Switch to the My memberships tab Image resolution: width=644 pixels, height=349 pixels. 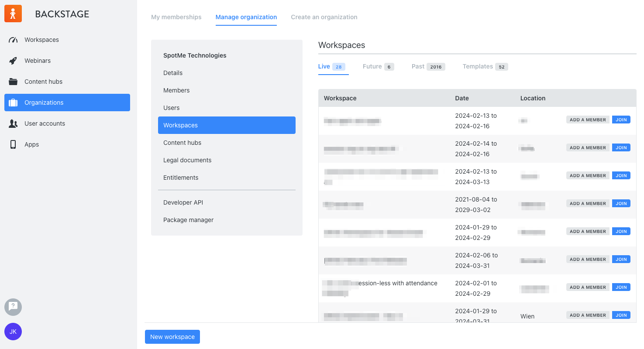[x=176, y=17]
